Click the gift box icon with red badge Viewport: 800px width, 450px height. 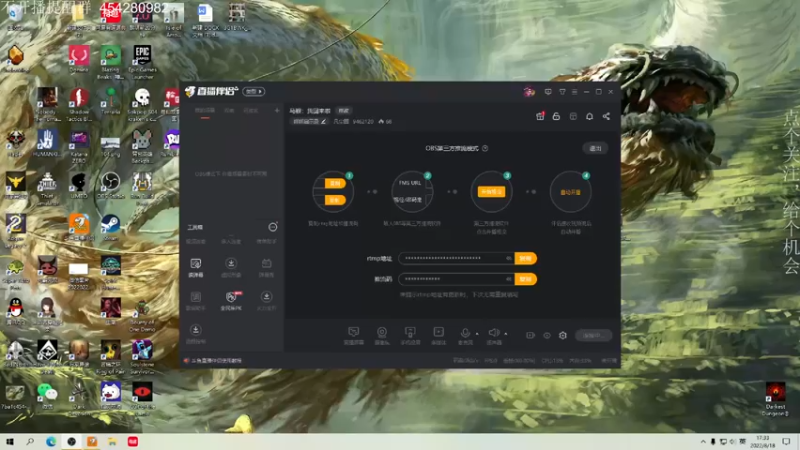(540, 116)
